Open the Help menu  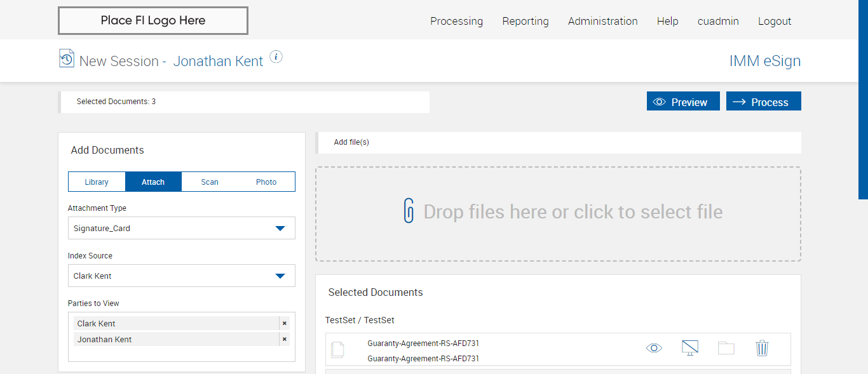[668, 21]
